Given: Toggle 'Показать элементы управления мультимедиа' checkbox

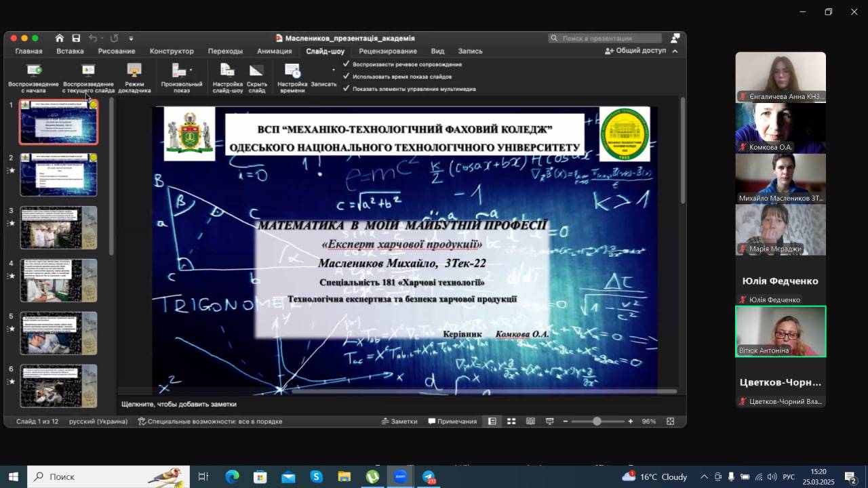Looking at the screenshot, I should 347,89.
